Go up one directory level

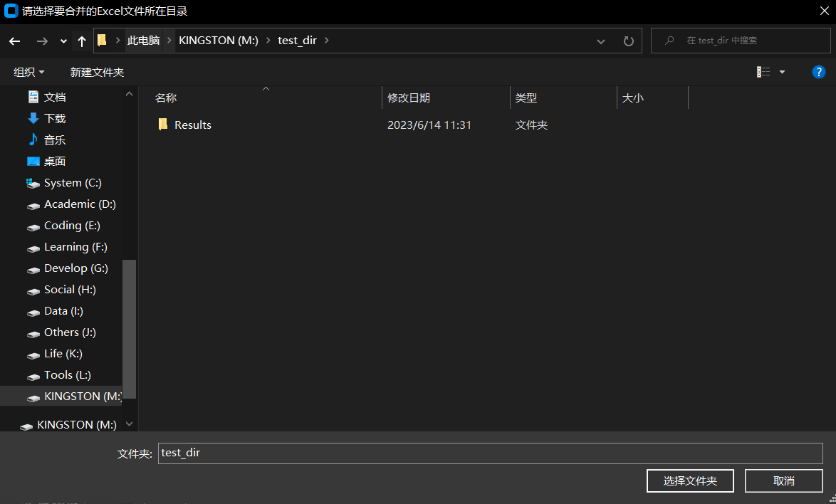(81, 41)
